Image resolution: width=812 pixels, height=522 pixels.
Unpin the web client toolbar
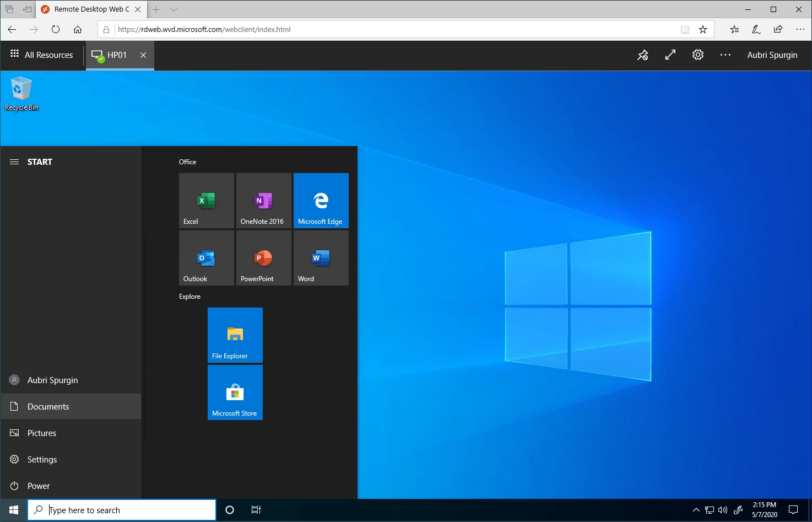[643, 55]
